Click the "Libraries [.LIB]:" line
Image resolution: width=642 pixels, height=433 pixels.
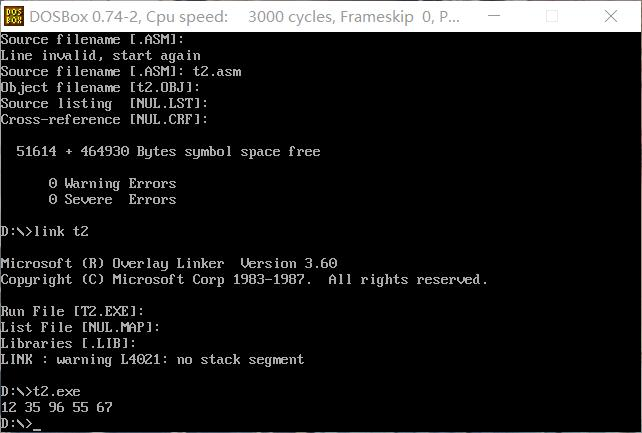click(x=69, y=344)
